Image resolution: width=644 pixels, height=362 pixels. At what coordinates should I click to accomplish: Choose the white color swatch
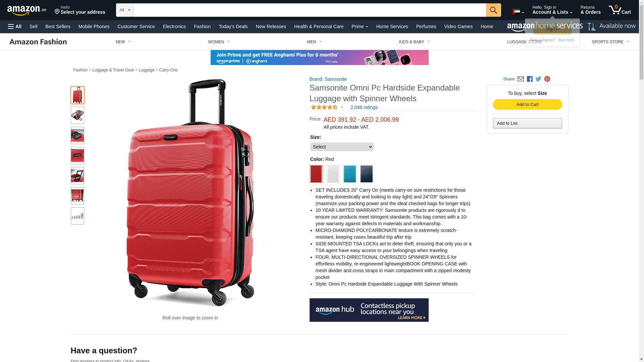(x=333, y=174)
